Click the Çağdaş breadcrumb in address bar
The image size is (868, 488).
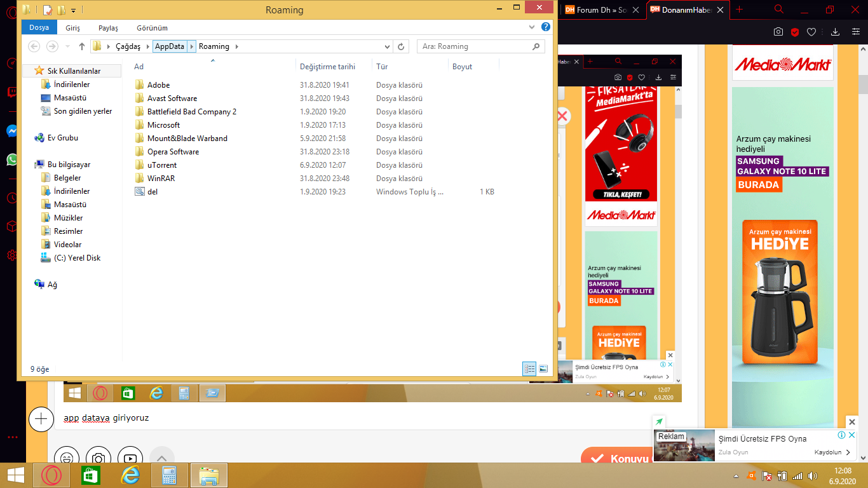[x=128, y=46]
